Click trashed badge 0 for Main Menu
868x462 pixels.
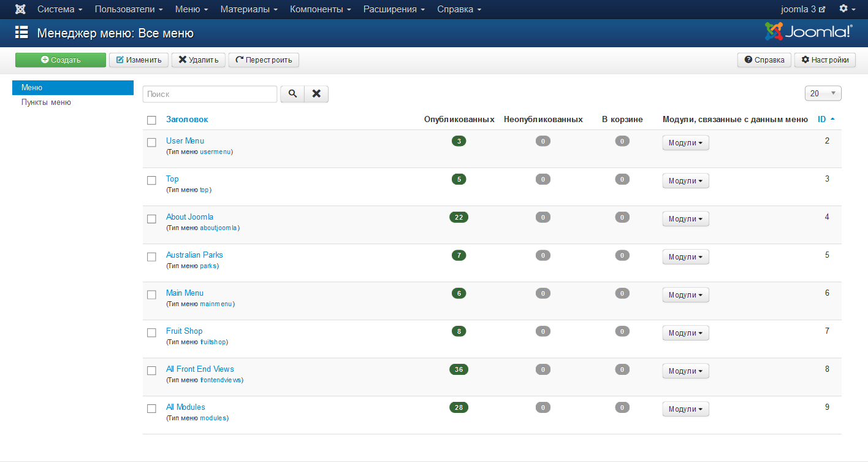point(622,293)
